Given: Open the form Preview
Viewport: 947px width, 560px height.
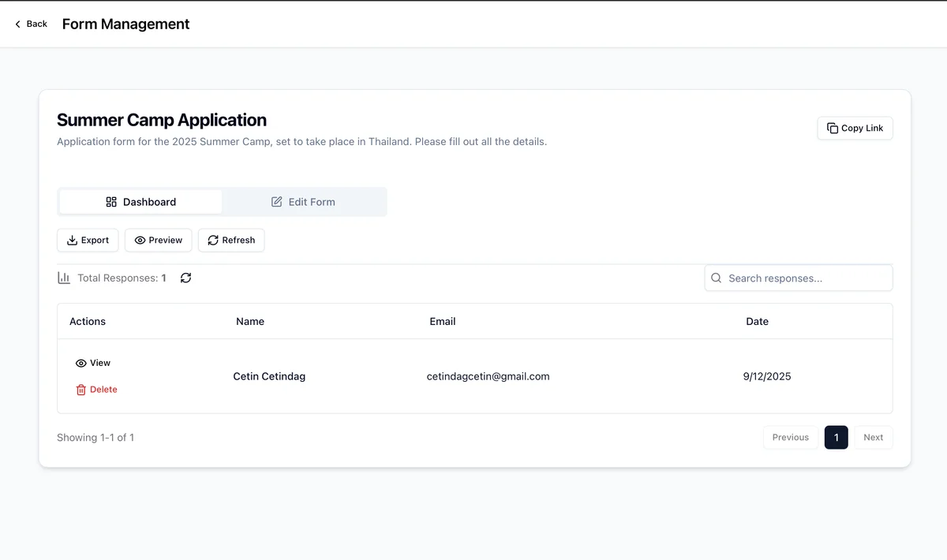Looking at the screenshot, I should pos(158,240).
